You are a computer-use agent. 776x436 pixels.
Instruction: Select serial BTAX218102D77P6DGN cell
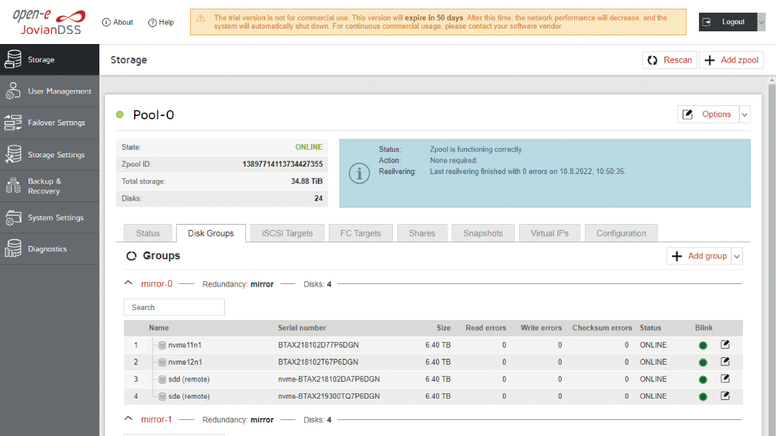click(x=318, y=345)
